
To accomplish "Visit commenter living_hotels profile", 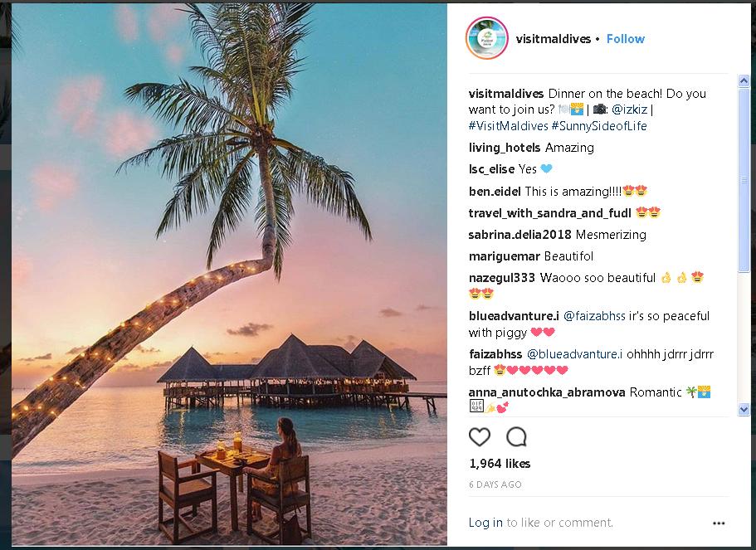I will click(x=505, y=148).
